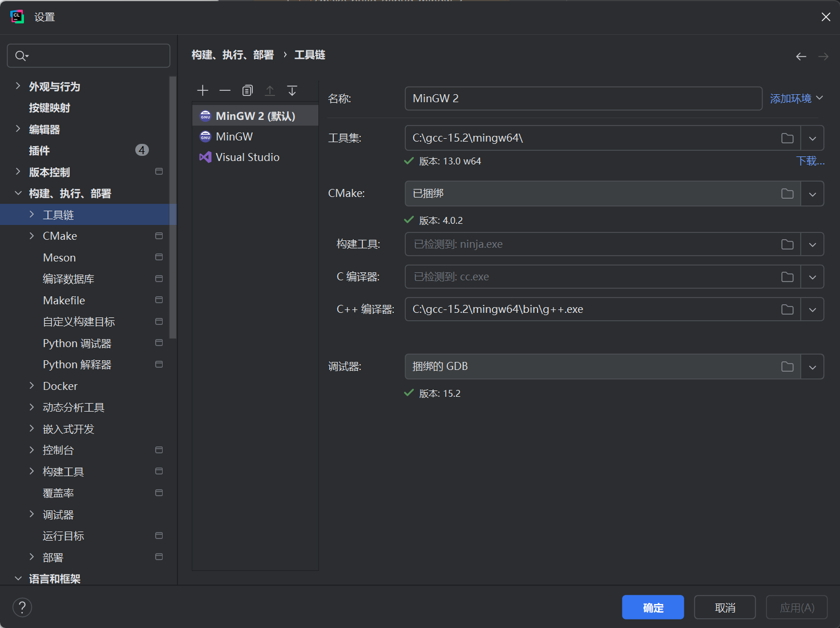Open 添加环境 dropdown

797,98
